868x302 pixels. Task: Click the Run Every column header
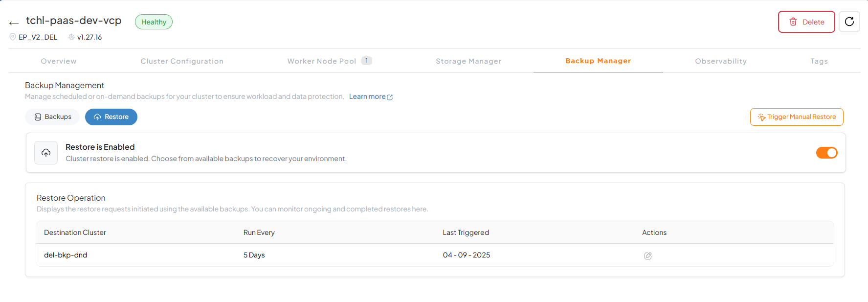coord(259,232)
